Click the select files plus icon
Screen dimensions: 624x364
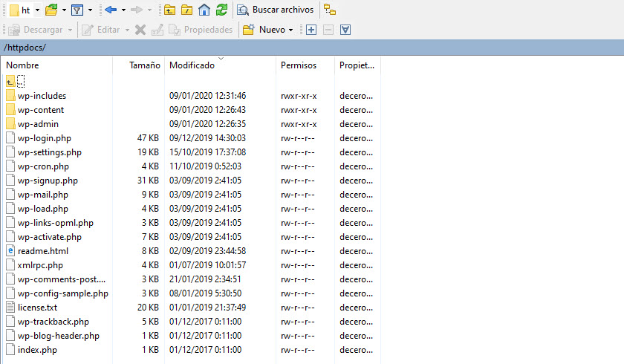click(311, 30)
